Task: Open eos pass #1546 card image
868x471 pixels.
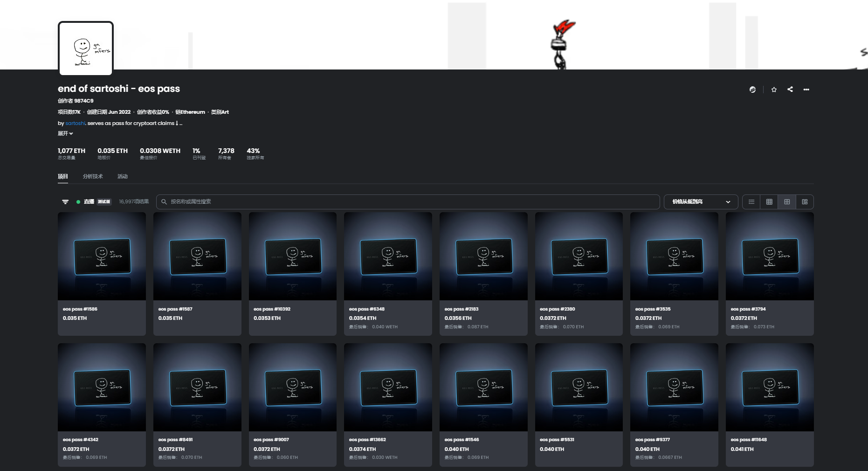Action: pos(483,387)
